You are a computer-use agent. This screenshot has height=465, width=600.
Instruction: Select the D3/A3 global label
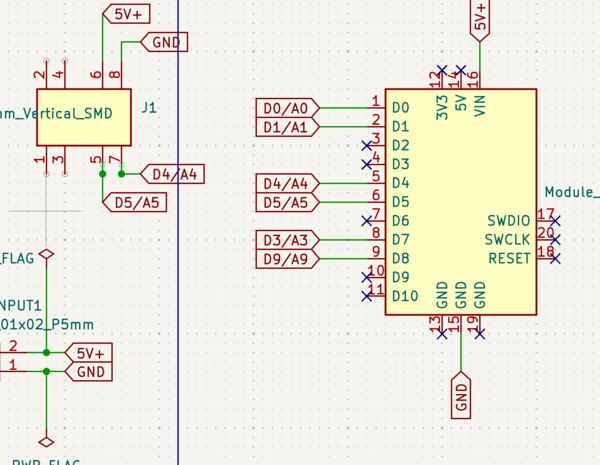287,240
